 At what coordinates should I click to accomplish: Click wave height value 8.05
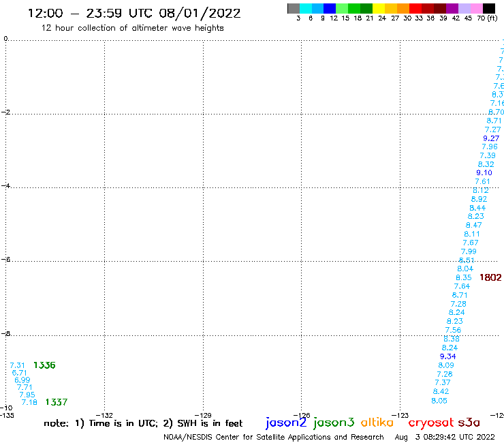[439, 401]
